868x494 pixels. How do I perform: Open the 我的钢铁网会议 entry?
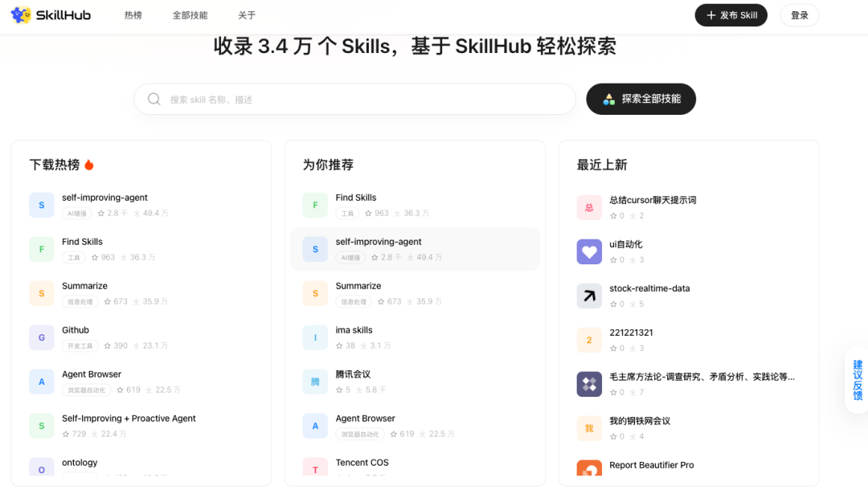point(640,422)
